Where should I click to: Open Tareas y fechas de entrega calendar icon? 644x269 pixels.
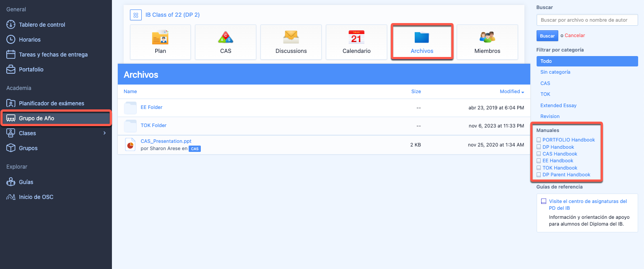11,54
